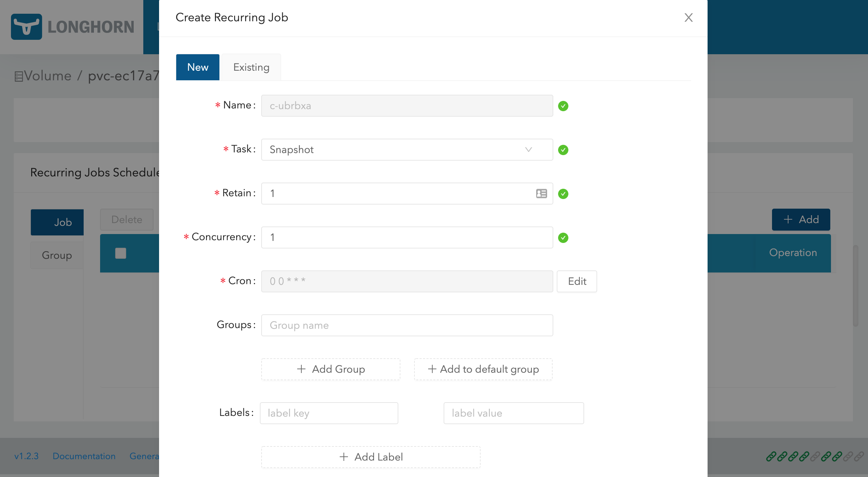Close the Create Recurring Job dialog
Image resolution: width=868 pixels, height=477 pixels.
[x=688, y=18]
